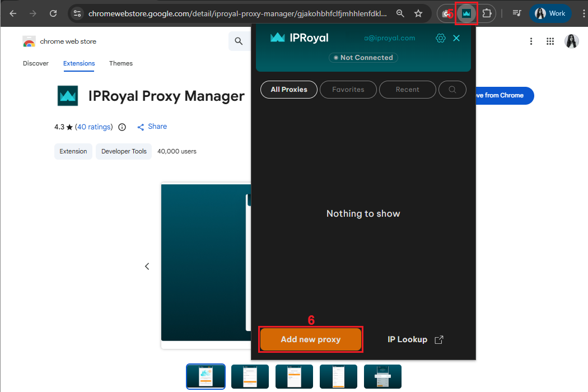Open the Chrome extensions puzzle icon
Viewport: 588px width, 392px height.
click(x=487, y=13)
